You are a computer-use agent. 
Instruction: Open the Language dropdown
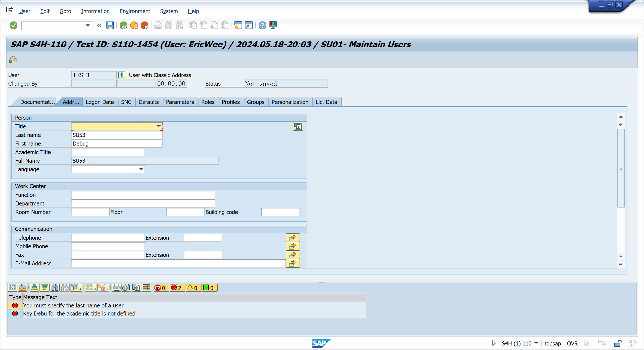click(141, 169)
